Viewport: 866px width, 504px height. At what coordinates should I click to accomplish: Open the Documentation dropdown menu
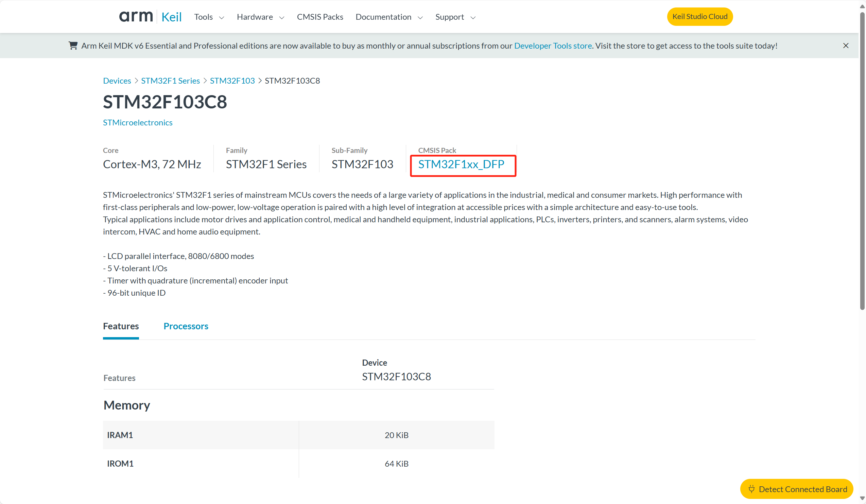pos(389,17)
